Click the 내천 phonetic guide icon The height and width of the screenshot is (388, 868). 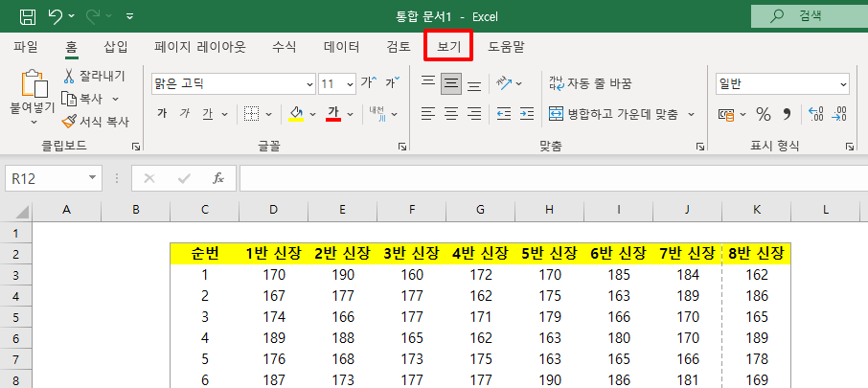pyautogui.click(x=377, y=113)
